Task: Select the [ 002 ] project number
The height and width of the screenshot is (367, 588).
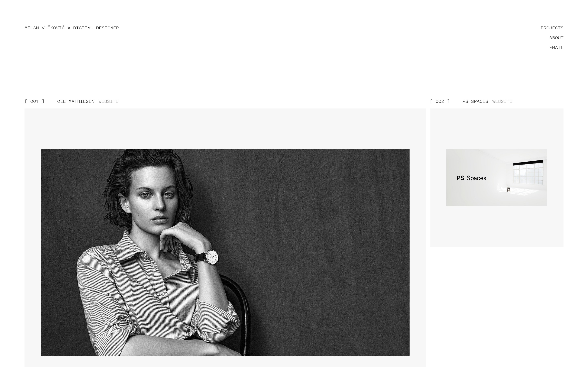Action: [440, 101]
